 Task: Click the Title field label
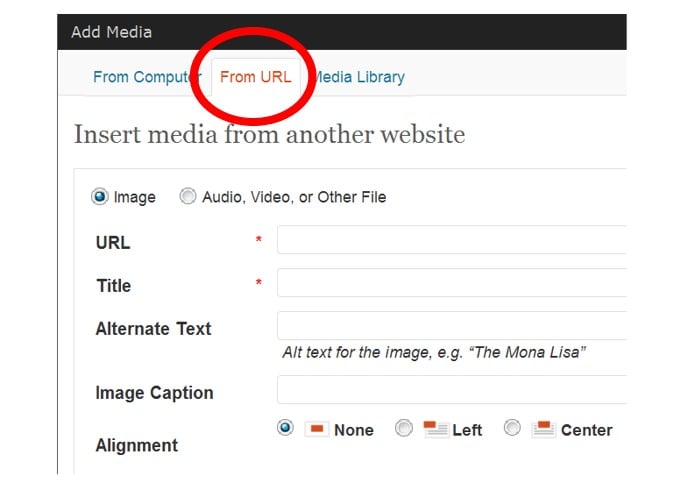tap(114, 286)
